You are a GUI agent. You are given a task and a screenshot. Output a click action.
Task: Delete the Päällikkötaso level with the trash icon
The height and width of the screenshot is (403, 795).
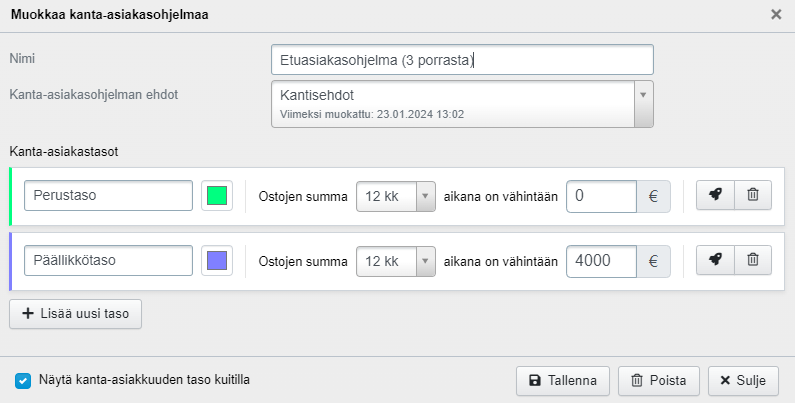pyautogui.click(x=753, y=261)
